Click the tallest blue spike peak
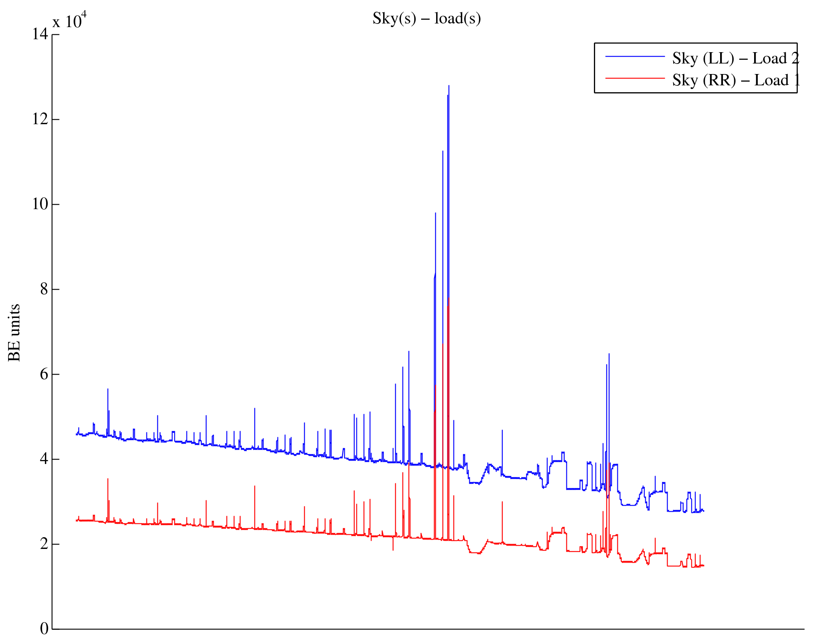 pyautogui.click(x=449, y=86)
